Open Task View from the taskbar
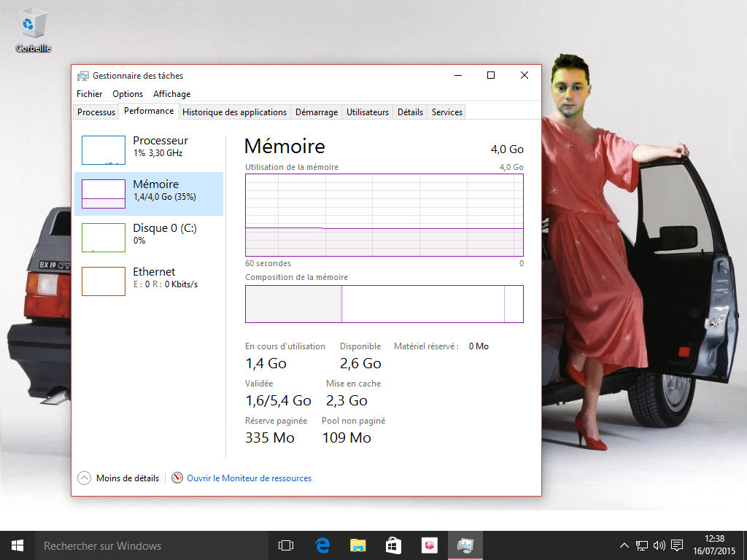The image size is (747, 560). click(286, 545)
